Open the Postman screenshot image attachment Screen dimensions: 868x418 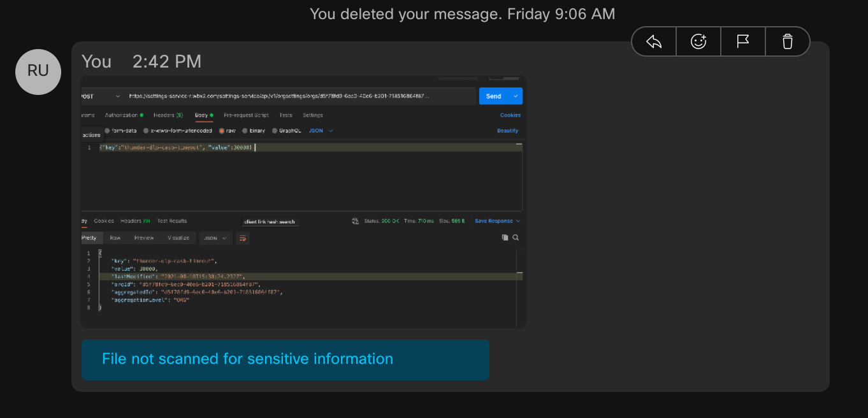coord(303,202)
